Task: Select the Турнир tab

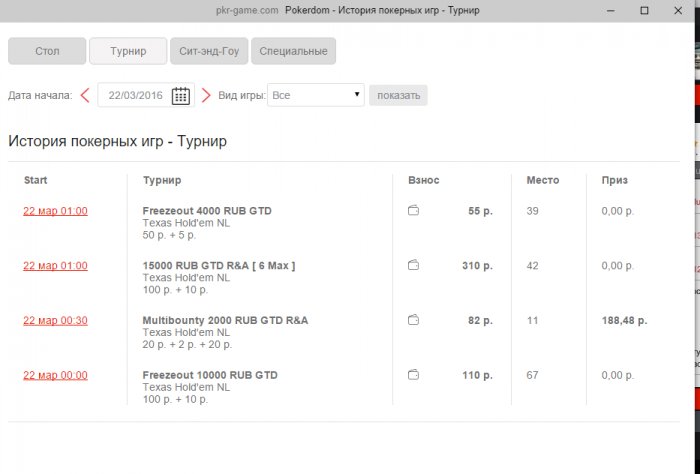Action: coord(128,51)
